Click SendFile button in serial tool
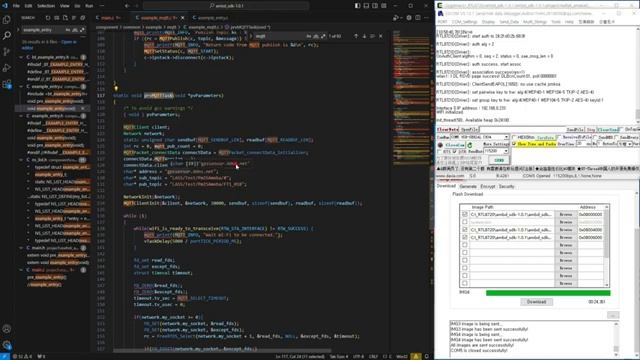The width and height of the screenshot is (640, 360). pos(575,129)
